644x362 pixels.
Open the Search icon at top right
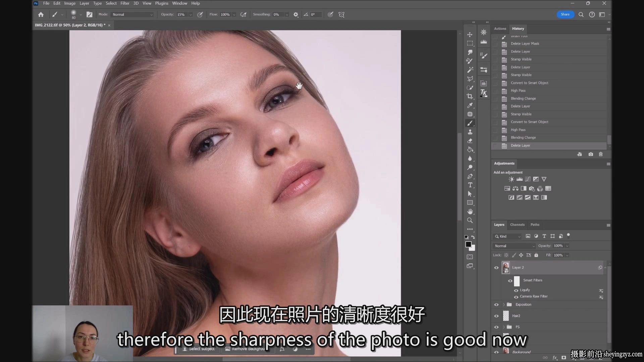click(x=581, y=14)
